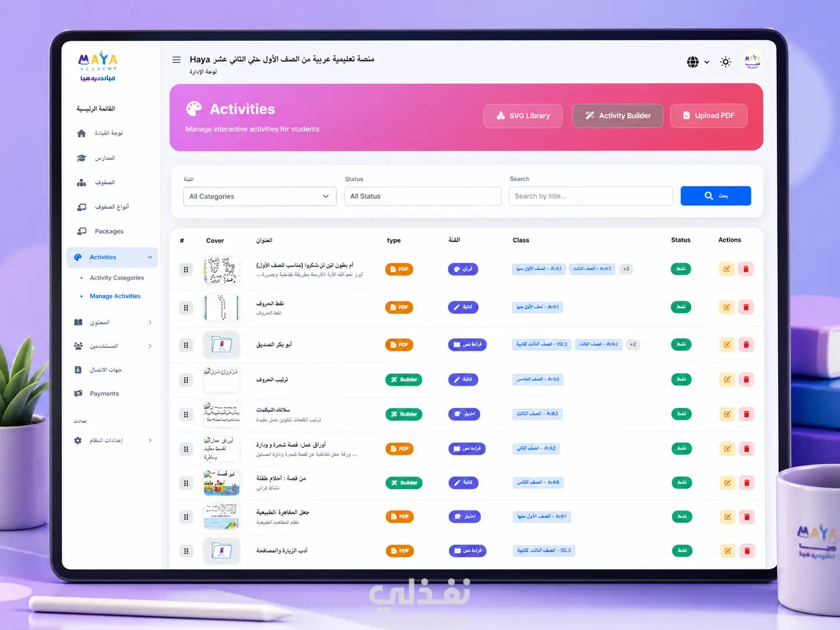
Task: Edit the activity with class ArA2
Action: (x=727, y=448)
